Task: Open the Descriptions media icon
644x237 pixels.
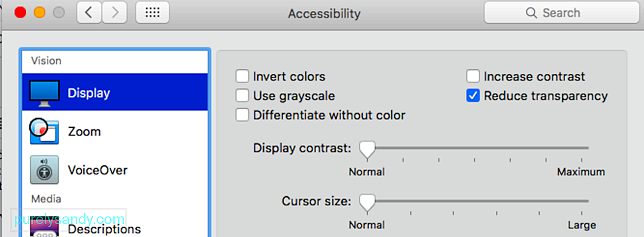Action: [44, 227]
